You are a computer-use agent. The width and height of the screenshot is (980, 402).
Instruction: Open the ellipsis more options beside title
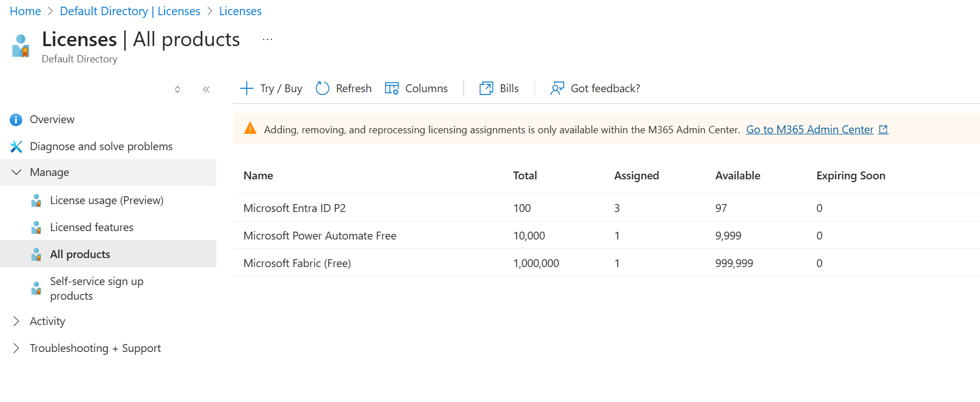267,39
